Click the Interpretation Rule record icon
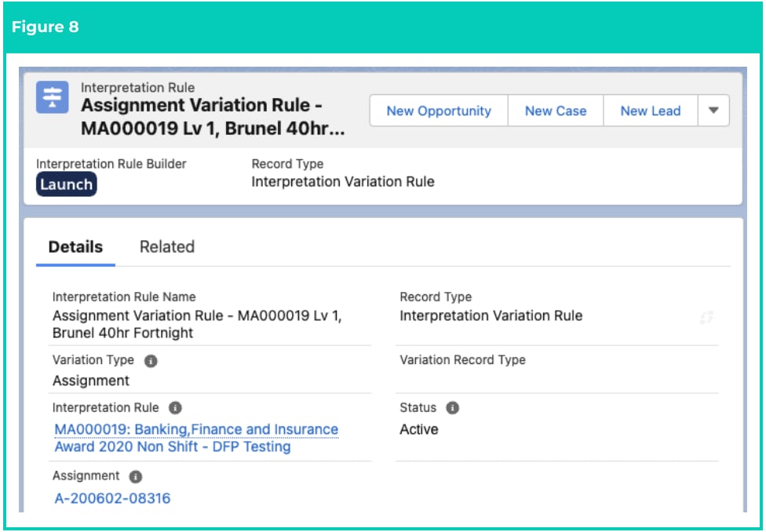 [x=53, y=97]
